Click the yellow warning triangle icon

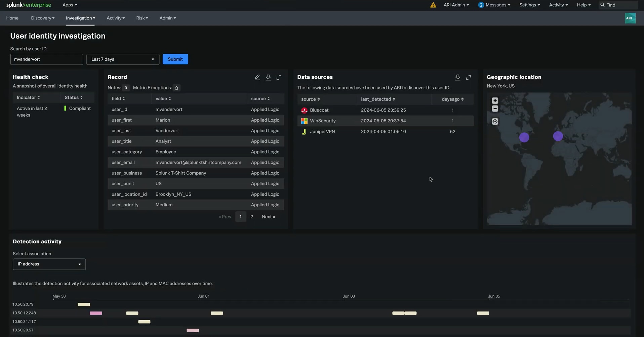(x=433, y=5)
